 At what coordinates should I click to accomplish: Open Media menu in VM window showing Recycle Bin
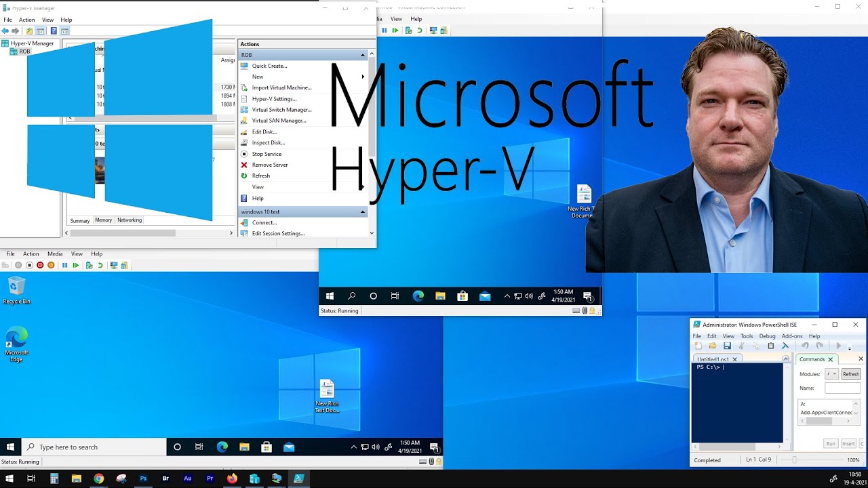(55, 254)
